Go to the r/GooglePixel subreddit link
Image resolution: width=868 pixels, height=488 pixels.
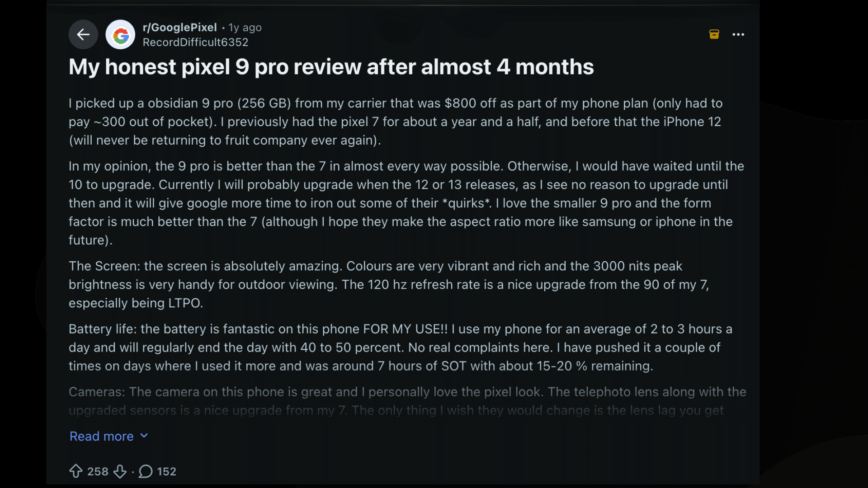(x=179, y=28)
